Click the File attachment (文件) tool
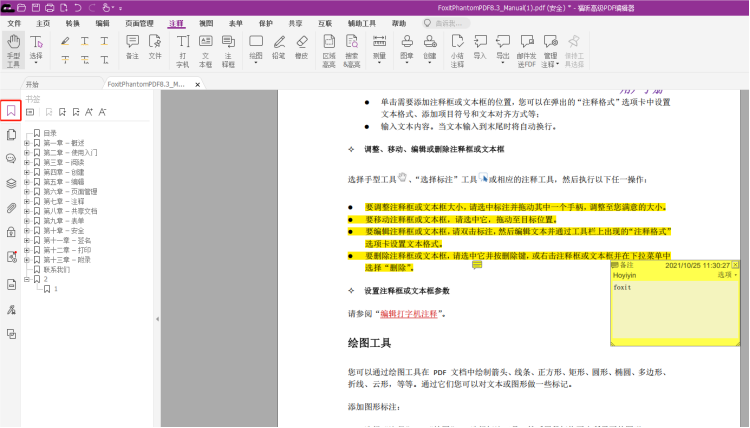The height and width of the screenshot is (428, 750). (155, 47)
